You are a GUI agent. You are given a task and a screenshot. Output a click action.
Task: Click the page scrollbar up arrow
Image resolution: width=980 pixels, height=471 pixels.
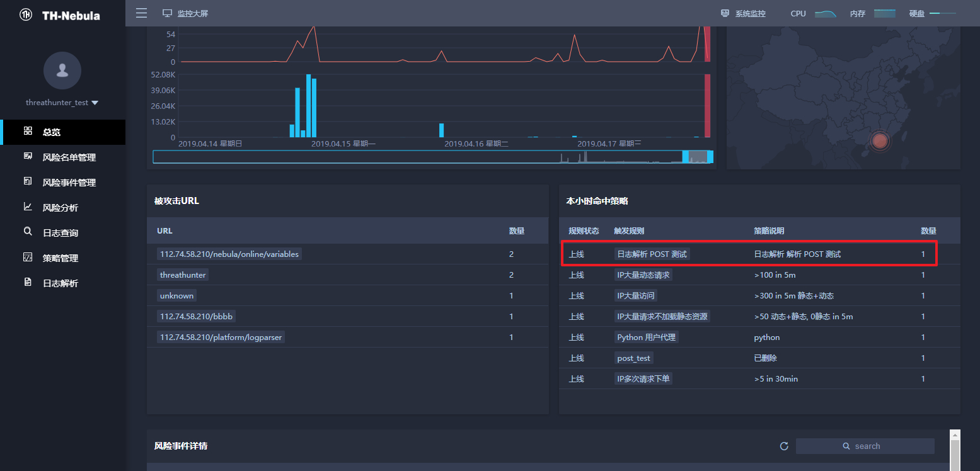955,435
